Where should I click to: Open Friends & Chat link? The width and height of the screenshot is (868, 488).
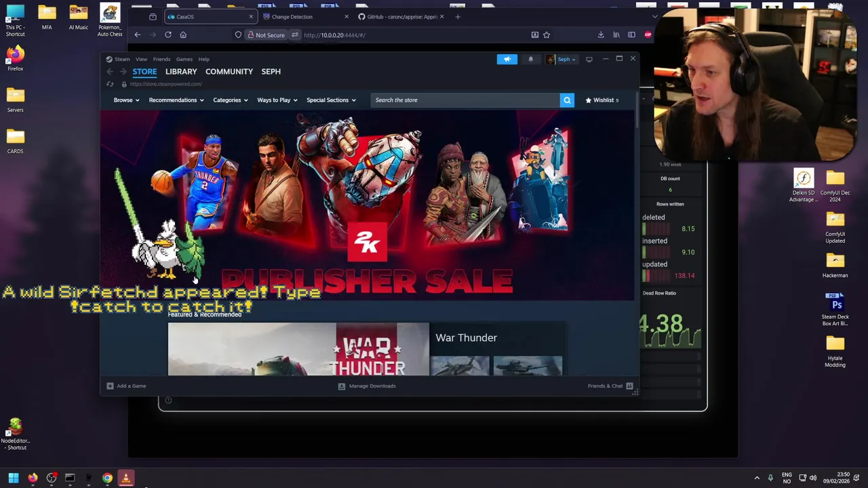(x=605, y=386)
